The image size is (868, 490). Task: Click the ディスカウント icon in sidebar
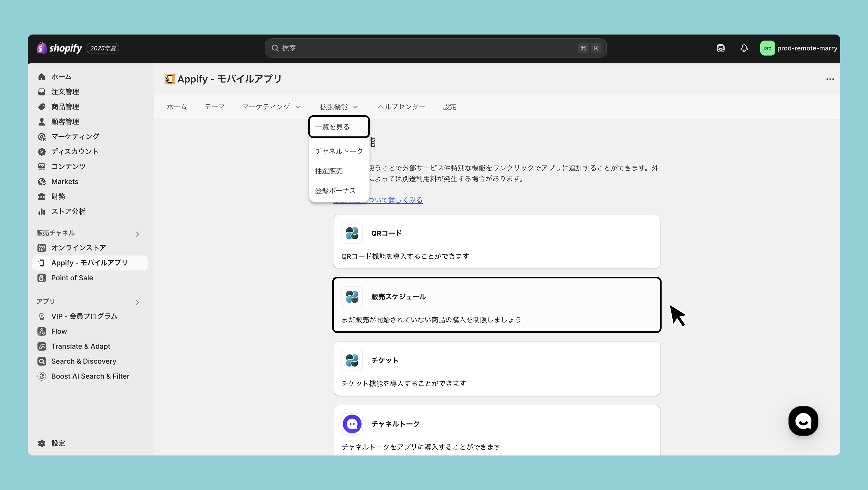pos(42,152)
